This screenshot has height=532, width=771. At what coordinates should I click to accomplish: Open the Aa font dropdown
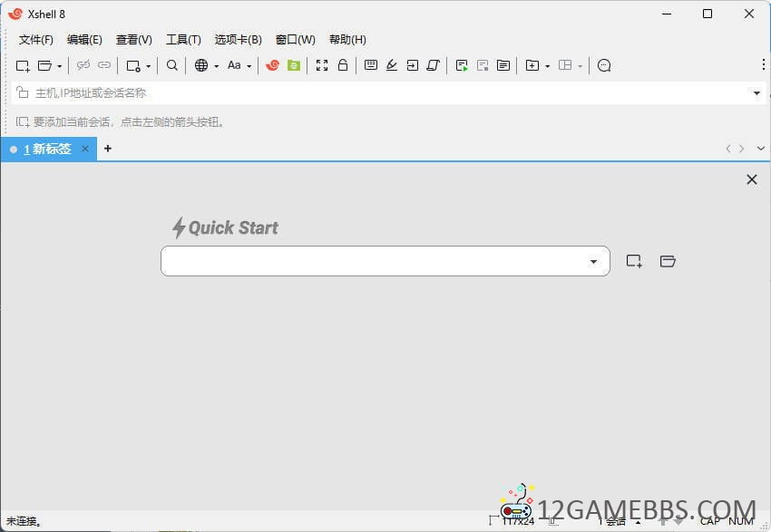pos(239,65)
